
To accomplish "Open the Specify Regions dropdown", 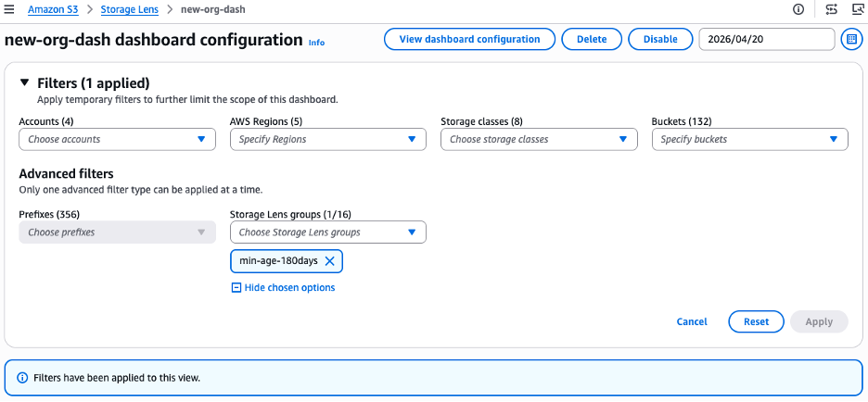I will pyautogui.click(x=328, y=139).
